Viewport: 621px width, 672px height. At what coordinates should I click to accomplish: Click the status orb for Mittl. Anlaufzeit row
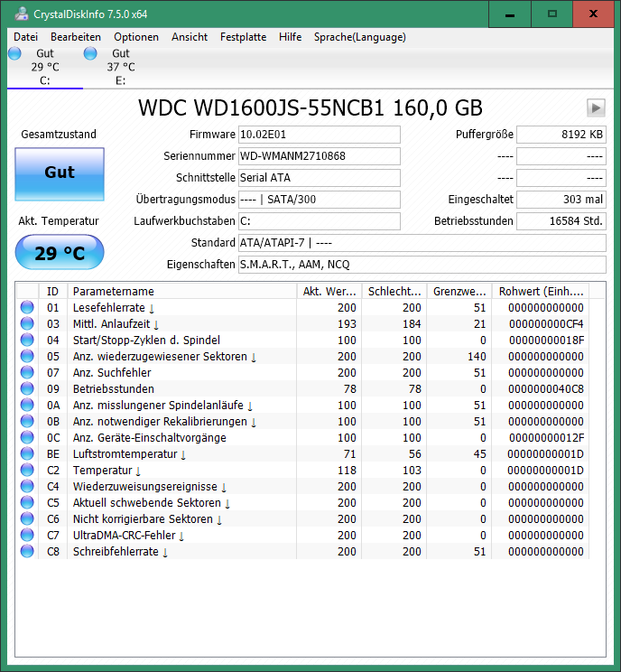click(x=27, y=323)
